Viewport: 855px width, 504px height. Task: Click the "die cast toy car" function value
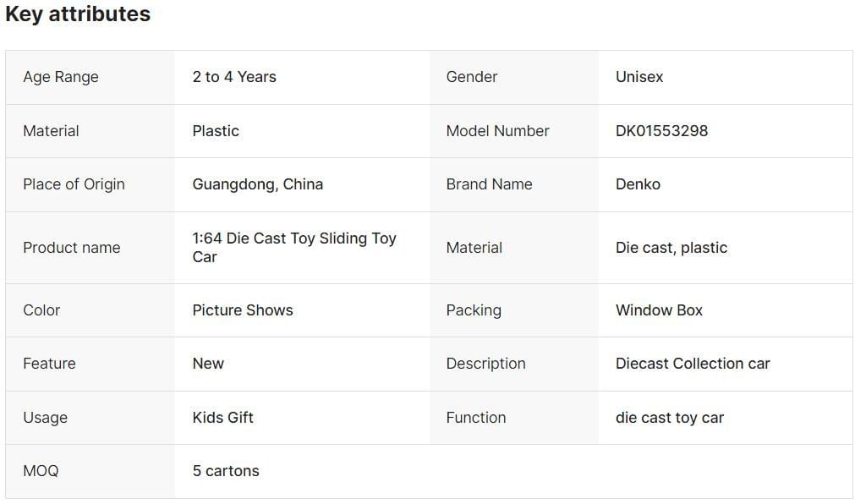[x=670, y=418]
